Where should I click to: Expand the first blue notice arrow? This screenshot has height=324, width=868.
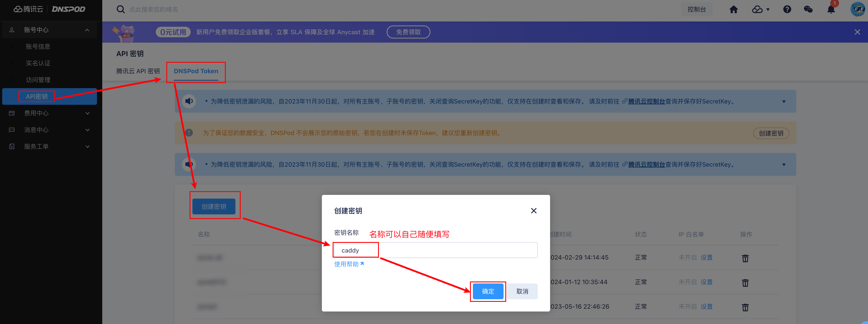pyautogui.click(x=784, y=101)
